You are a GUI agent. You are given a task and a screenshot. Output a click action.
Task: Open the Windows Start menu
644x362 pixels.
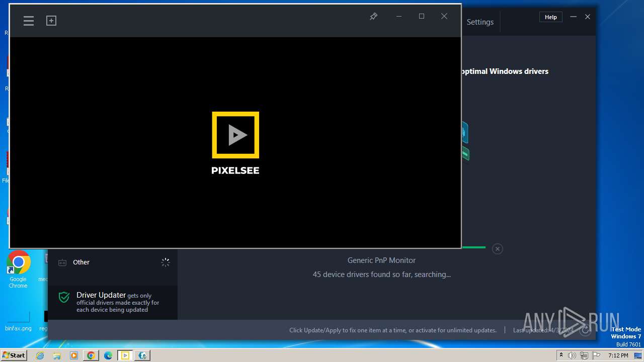coord(14,355)
